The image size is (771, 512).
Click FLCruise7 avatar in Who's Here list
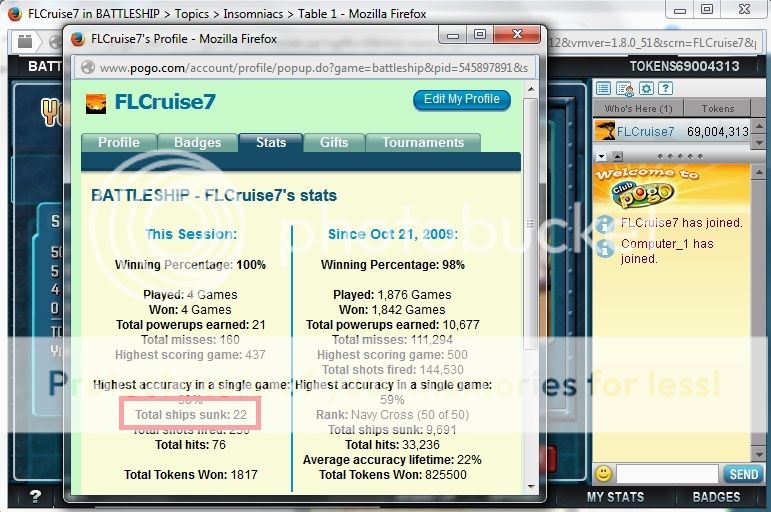point(605,130)
